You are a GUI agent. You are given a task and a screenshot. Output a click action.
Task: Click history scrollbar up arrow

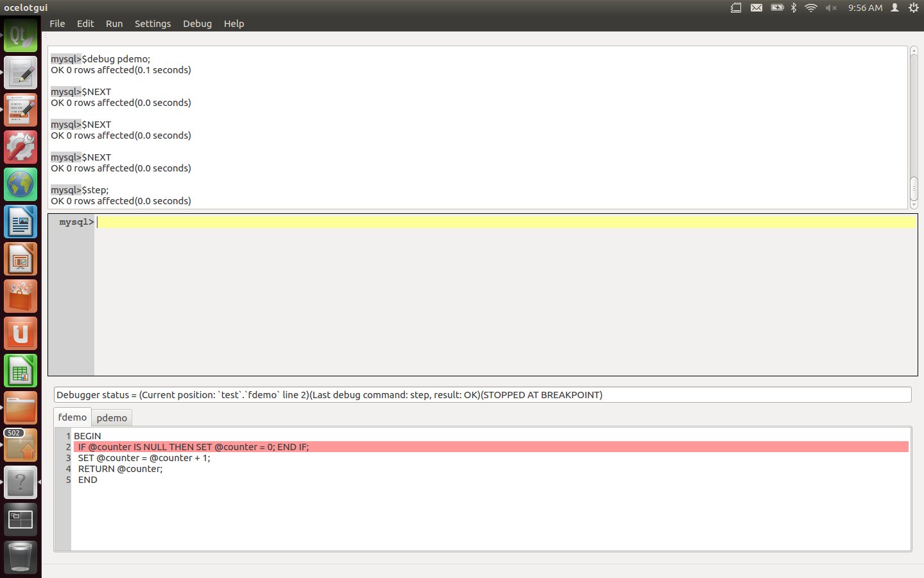coord(914,51)
